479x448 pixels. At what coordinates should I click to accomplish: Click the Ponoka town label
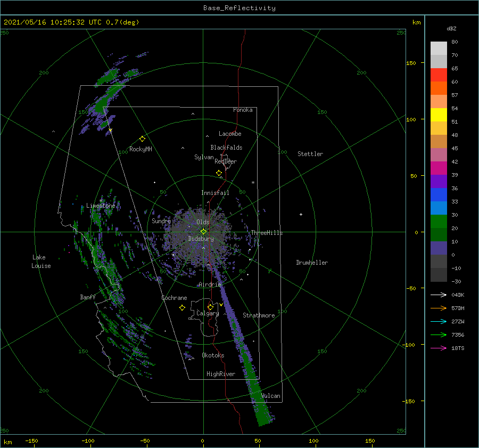point(243,110)
